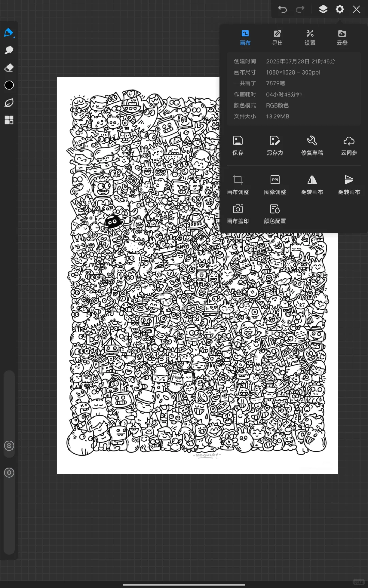The image size is (368, 588).
Task: Click the circled 0 button on sidebar
Action: coord(9,472)
